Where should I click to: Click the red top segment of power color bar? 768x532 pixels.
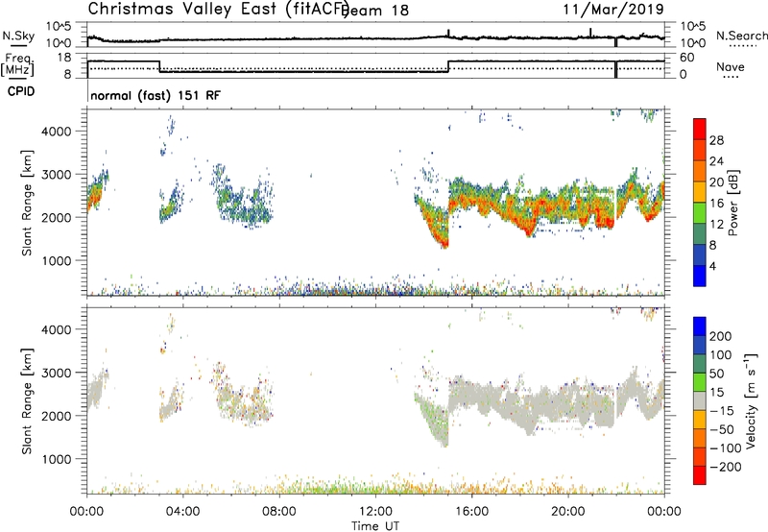pos(700,129)
